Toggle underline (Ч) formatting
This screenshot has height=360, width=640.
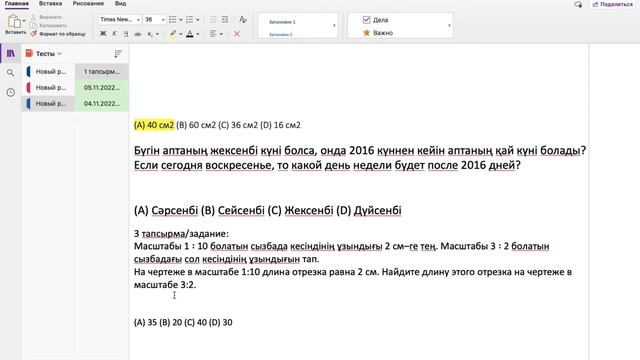tap(126, 34)
